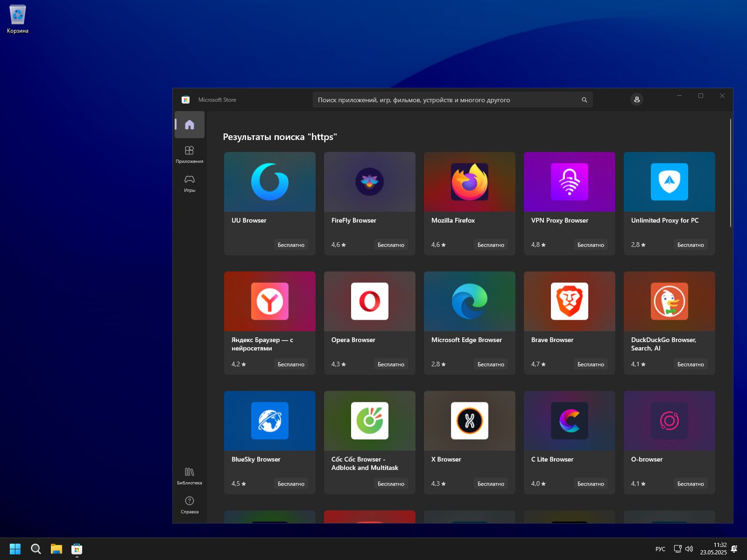Open the Games (Игры) section
The height and width of the screenshot is (560, 747).
190,183
